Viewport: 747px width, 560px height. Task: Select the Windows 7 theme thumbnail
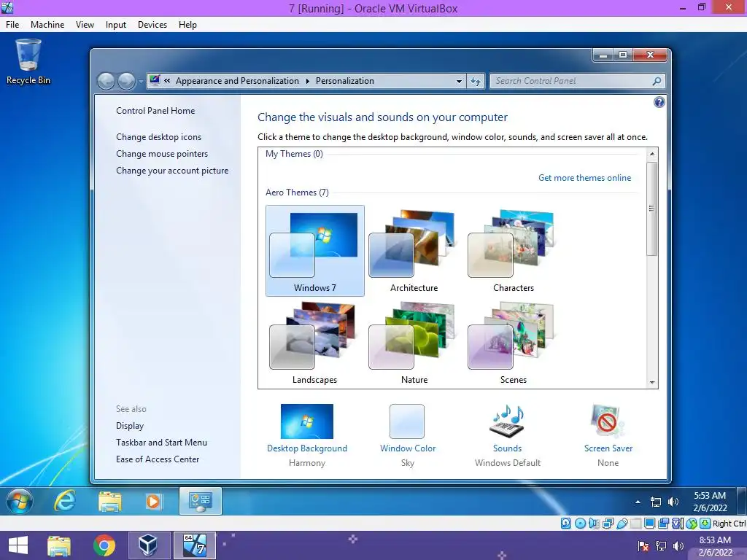[x=315, y=251]
